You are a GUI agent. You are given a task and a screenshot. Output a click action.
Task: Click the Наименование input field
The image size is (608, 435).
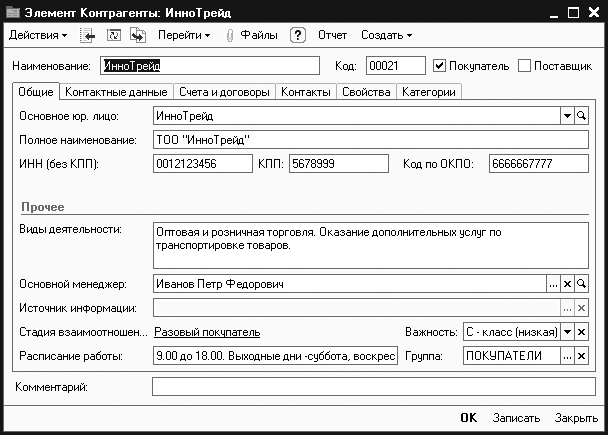(210, 66)
